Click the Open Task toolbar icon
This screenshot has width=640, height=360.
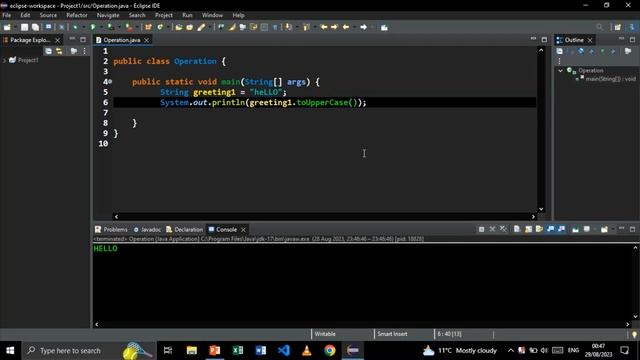189,27
